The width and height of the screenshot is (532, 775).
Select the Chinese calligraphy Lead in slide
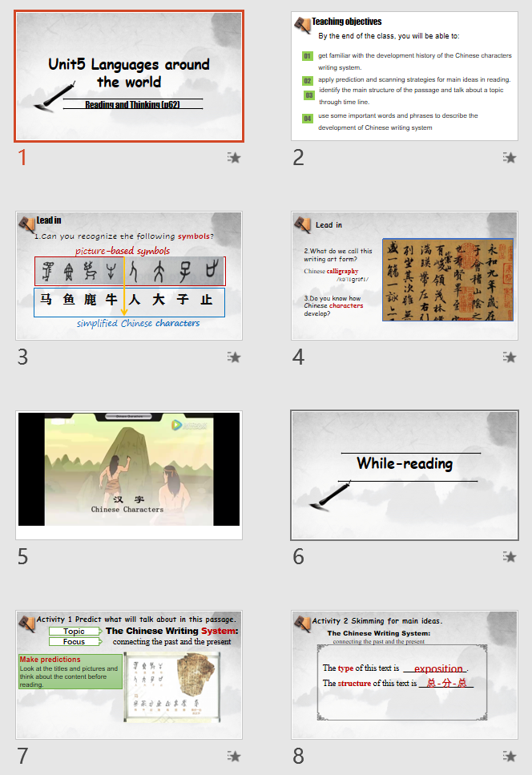(405, 276)
